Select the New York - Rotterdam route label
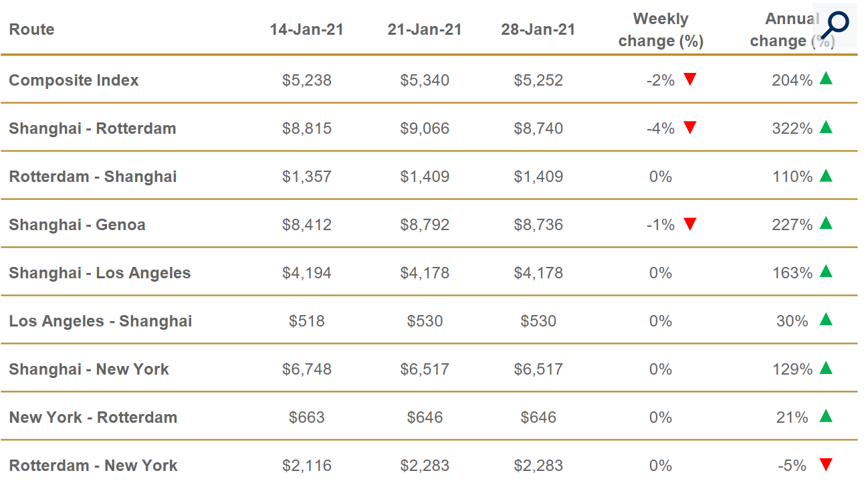Screen dimensions: 868x485 click(x=93, y=417)
